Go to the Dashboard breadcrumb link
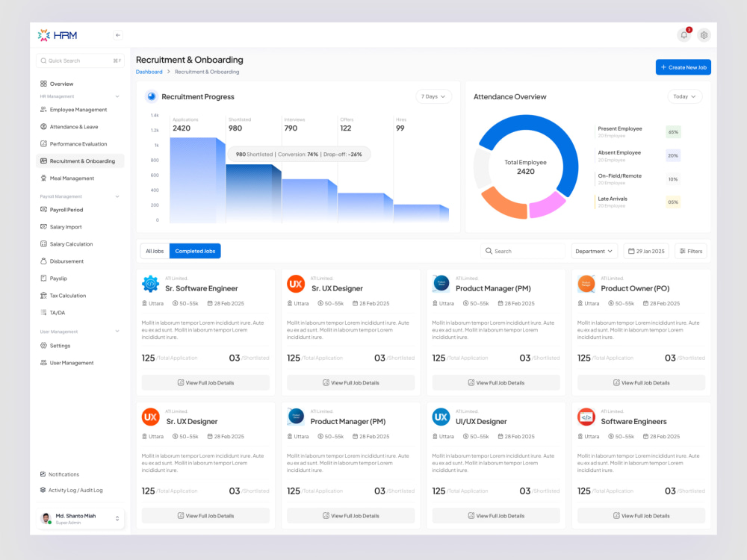The height and width of the screenshot is (560, 747). click(x=149, y=72)
